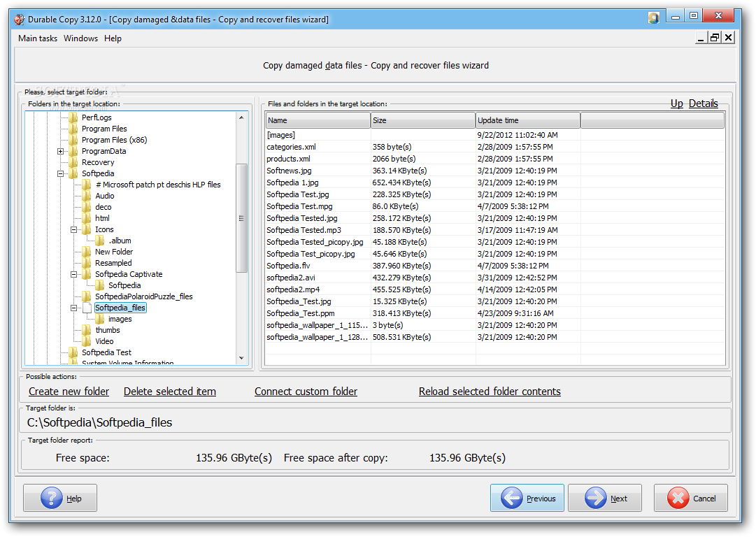Select Softpedia Tested.mp3 in file list
Viewport: 756px width, 537px height.
tap(304, 230)
